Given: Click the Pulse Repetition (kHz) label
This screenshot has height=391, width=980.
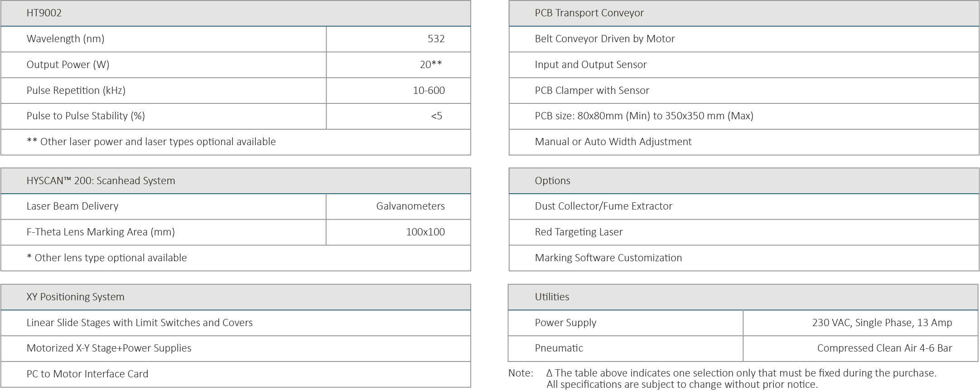Looking at the screenshot, I should 76,91.
